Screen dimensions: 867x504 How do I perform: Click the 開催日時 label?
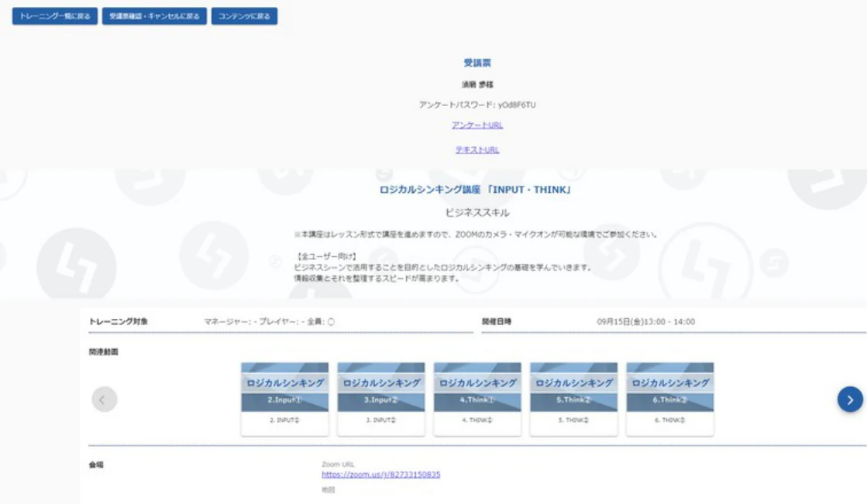pyautogui.click(x=497, y=321)
